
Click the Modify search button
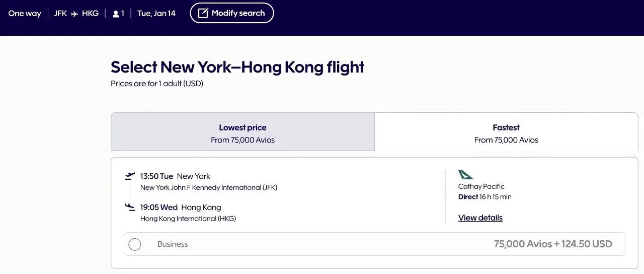point(232,13)
